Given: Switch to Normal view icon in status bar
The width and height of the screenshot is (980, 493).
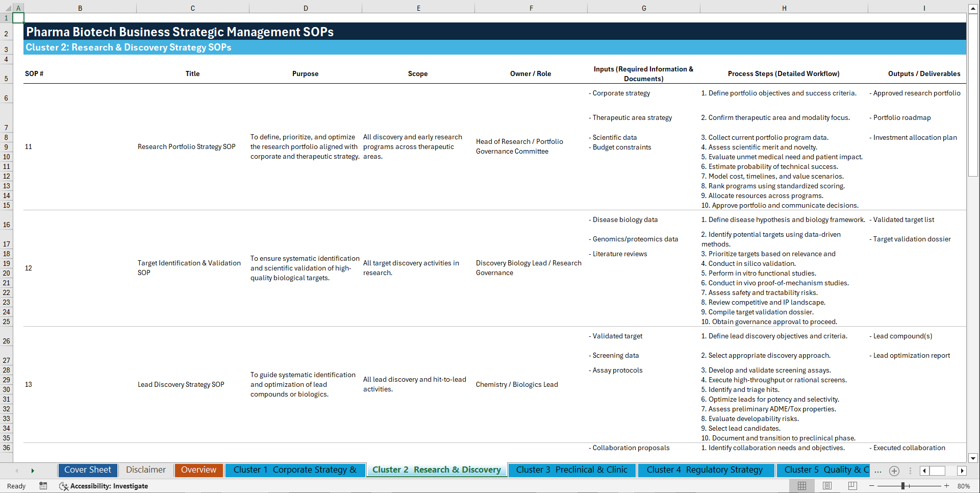Looking at the screenshot, I should tap(801, 486).
